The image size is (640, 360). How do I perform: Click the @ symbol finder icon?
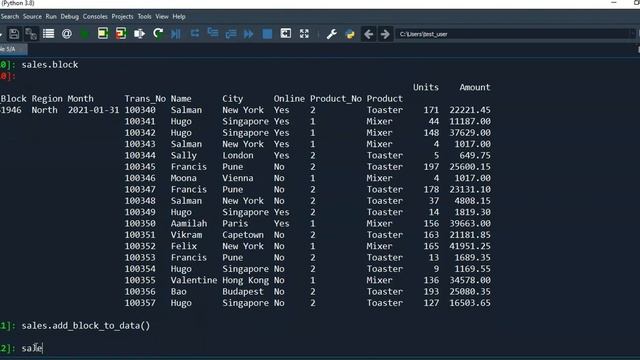[x=67, y=34]
